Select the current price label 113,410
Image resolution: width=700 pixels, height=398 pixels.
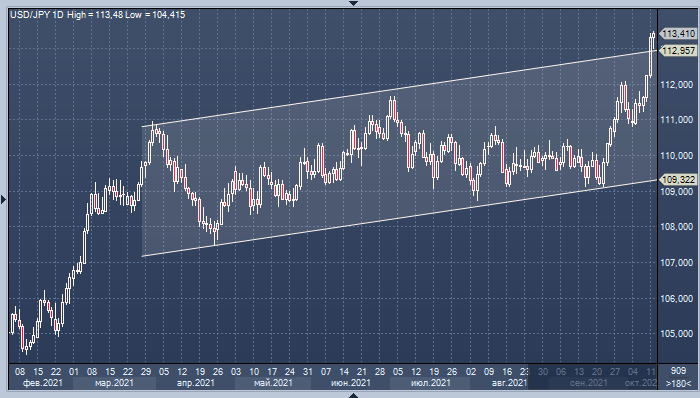[x=678, y=33]
